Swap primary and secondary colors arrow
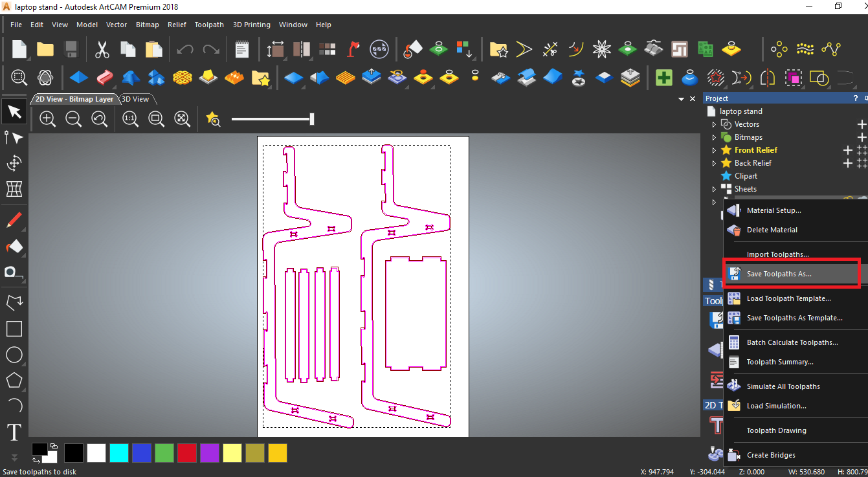 (37, 460)
